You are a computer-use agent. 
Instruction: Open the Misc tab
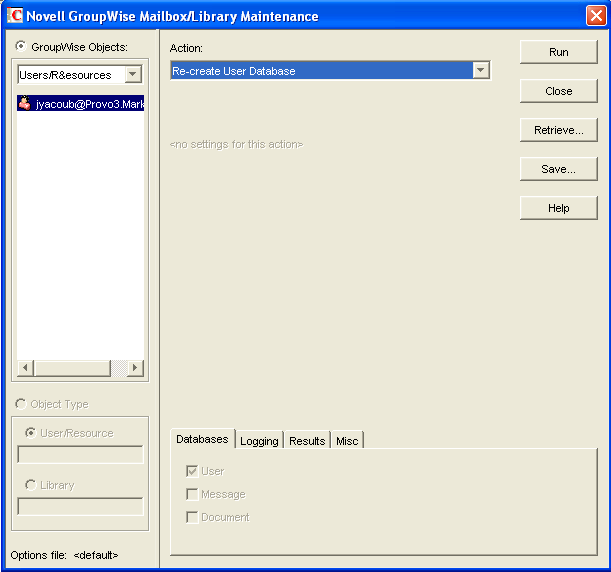(347, 441)
